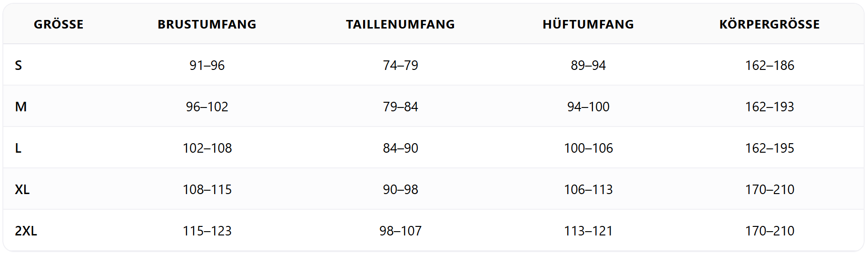The image size is (868, 254).
Task: Select height value 162–186 for size S
Action: pos(769,65)
